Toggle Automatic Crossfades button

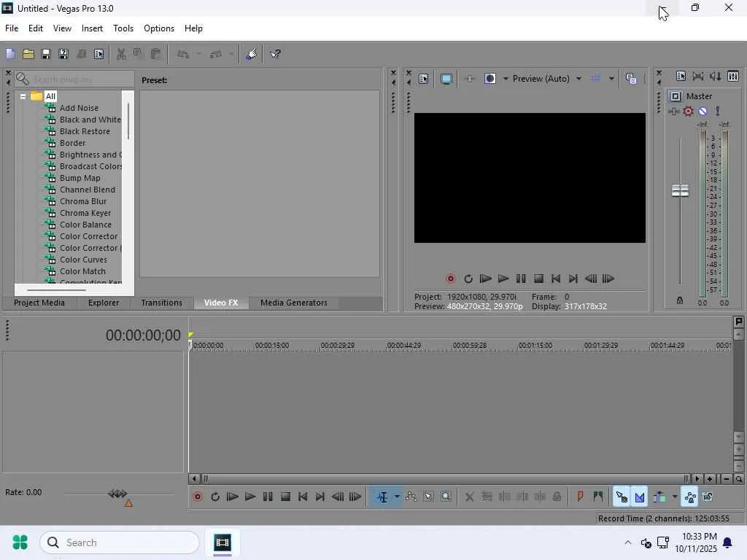tap(639, 497)
